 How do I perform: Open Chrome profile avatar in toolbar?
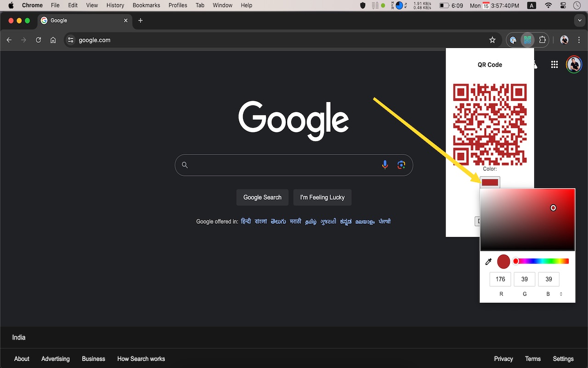pos(565,40)
